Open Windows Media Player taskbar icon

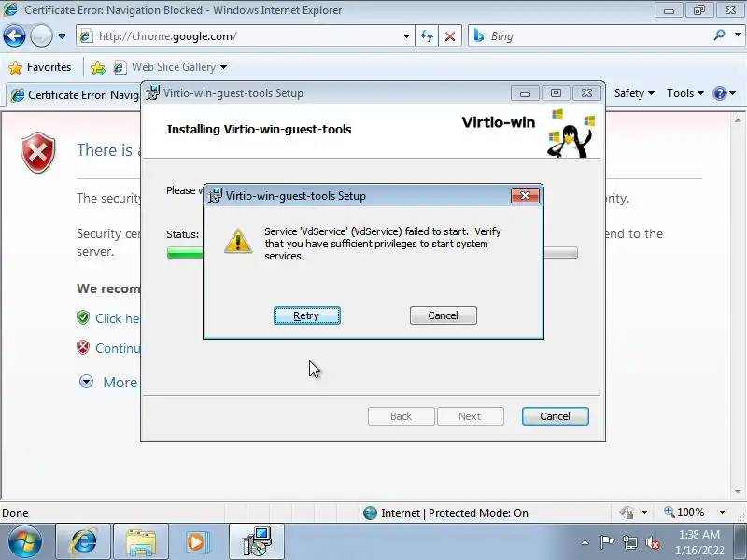tap(198, 542)
